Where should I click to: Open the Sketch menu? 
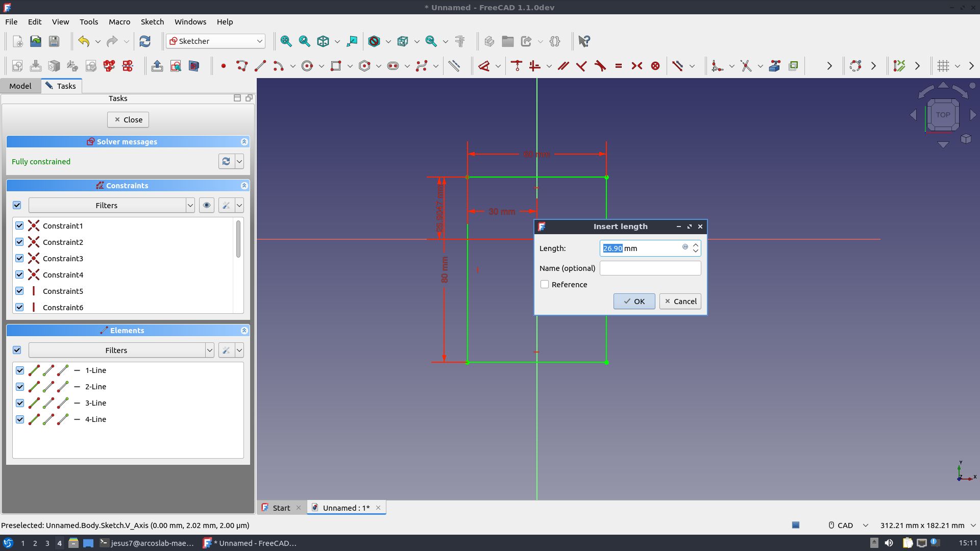[152, 21]
